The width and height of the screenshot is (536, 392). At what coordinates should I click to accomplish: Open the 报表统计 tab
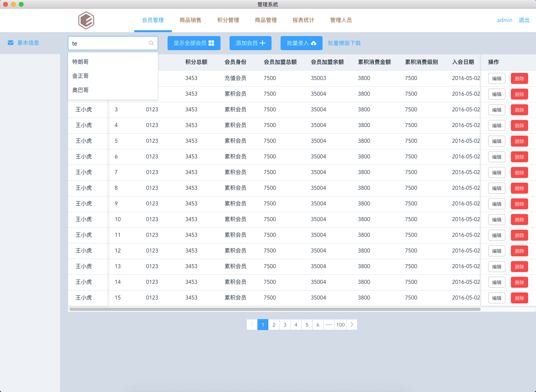(303, 20)
